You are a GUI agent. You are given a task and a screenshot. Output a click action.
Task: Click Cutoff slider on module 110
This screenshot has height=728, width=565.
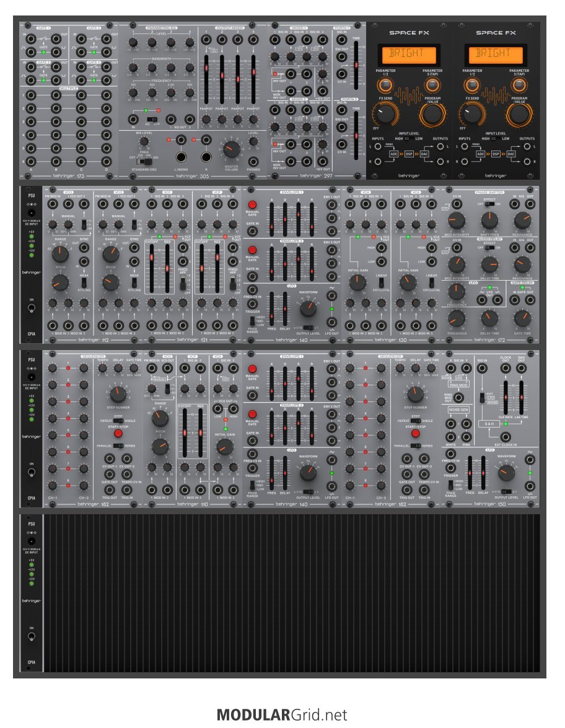click(x=185, y=432)
